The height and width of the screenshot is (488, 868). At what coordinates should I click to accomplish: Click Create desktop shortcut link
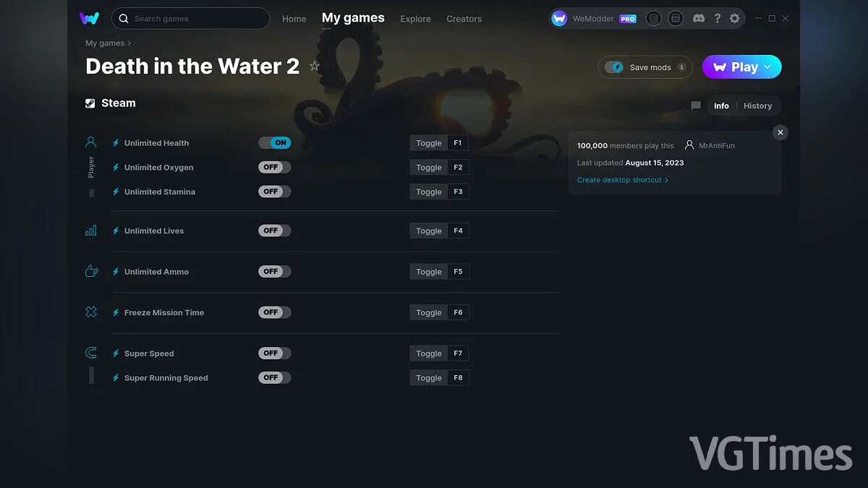[622, 180]
